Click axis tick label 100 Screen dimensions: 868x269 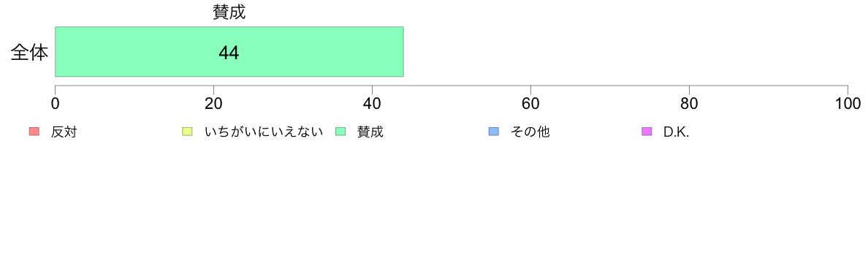(x=848, y=104)
